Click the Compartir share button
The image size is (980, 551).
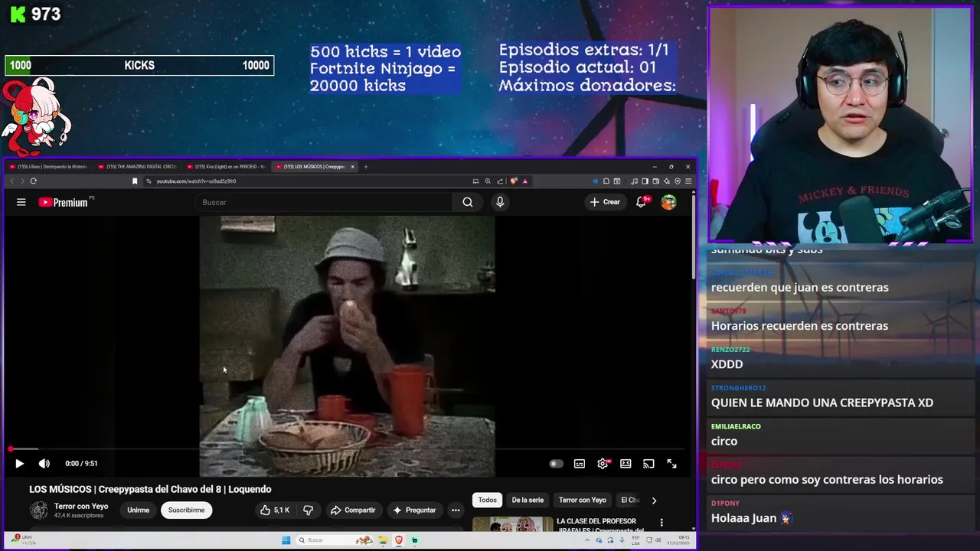click(x=353, y=510)
